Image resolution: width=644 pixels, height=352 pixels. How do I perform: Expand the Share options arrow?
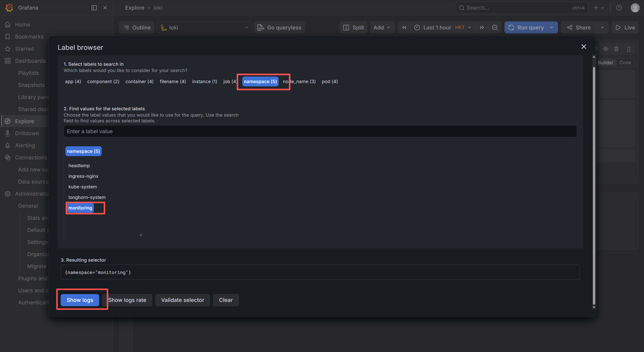(602, 27)
